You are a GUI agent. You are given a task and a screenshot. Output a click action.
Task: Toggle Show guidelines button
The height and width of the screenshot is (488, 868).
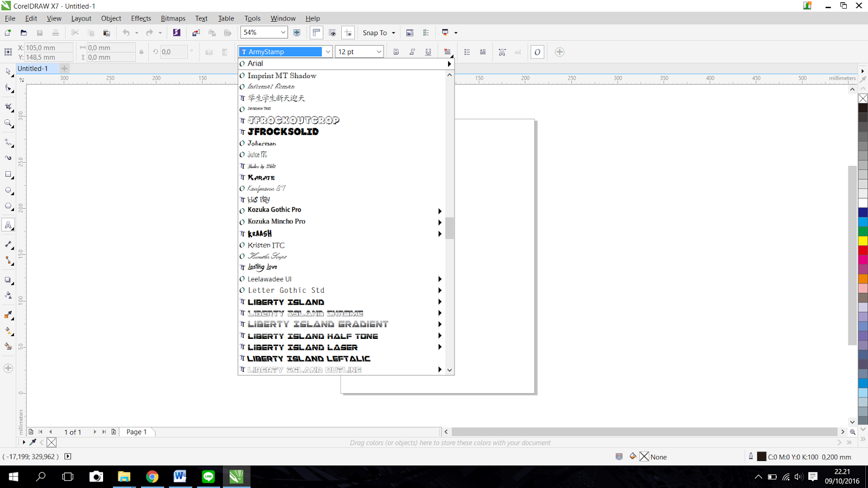click(348, 33)
